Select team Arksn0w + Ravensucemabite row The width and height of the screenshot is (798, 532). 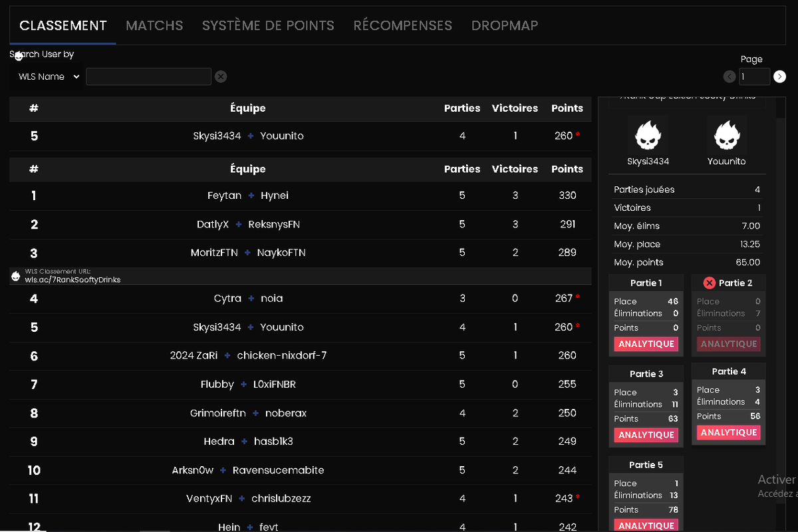tap(301, 470)
